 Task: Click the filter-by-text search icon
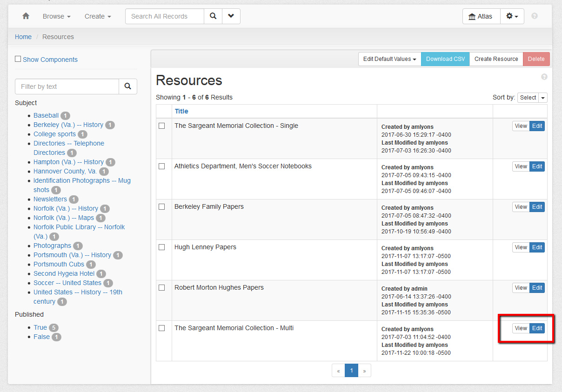click(128, 86)
